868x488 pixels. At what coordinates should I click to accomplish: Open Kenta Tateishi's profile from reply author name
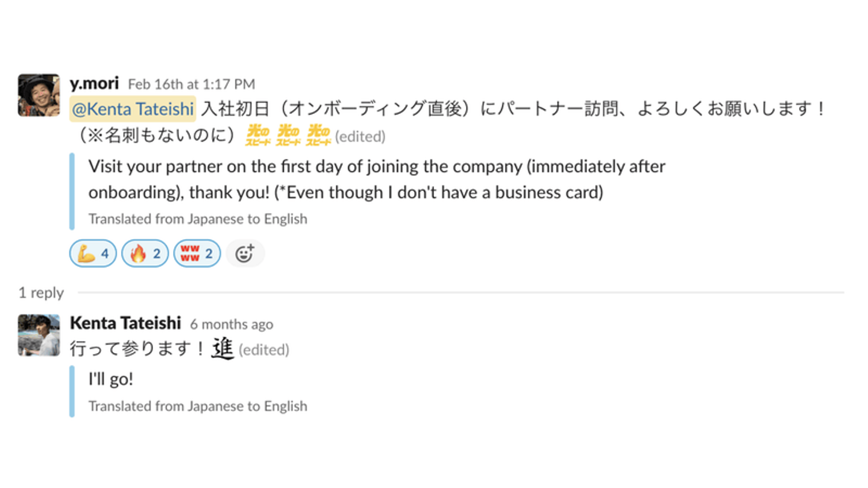[125, 323]
